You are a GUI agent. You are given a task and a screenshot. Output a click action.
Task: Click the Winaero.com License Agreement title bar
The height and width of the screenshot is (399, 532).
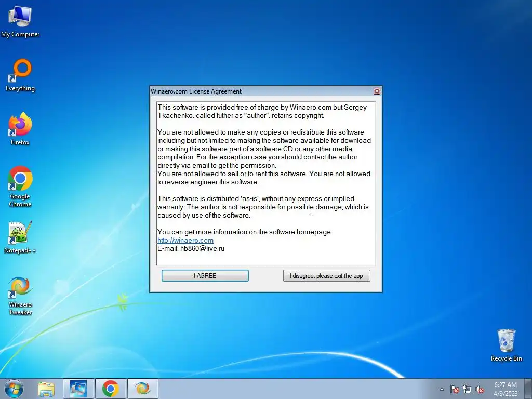261,91
